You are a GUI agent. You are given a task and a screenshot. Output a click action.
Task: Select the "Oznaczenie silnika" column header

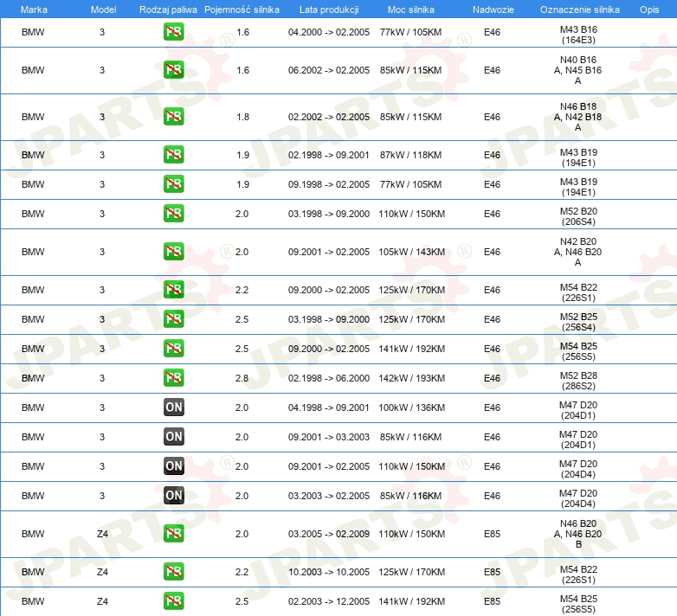pyautogui.click(x=577, y=9)
